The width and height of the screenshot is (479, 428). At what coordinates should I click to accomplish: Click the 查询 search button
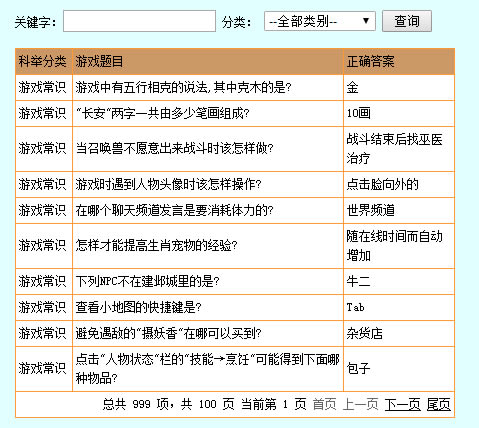407,21
